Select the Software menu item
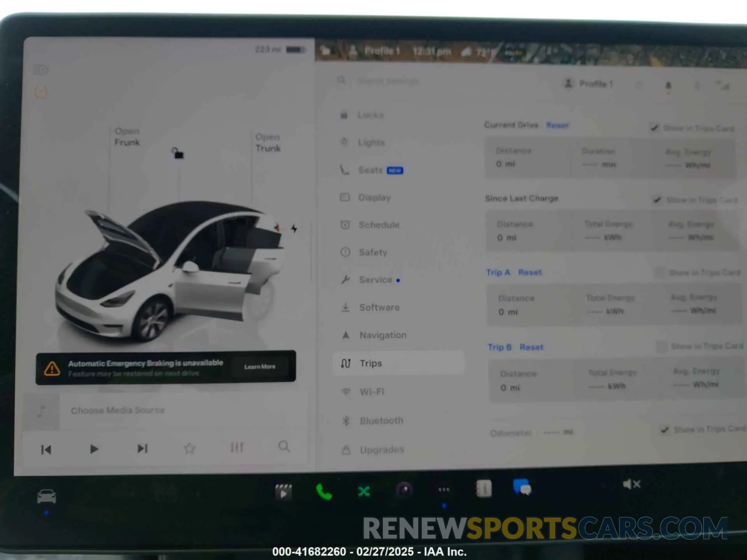 [370, 307]
